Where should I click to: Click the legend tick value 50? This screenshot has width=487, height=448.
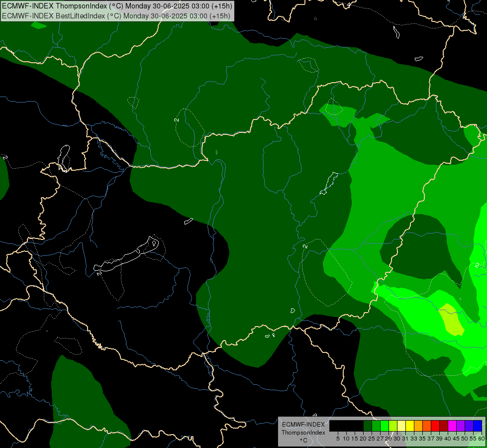pos(464,439)
